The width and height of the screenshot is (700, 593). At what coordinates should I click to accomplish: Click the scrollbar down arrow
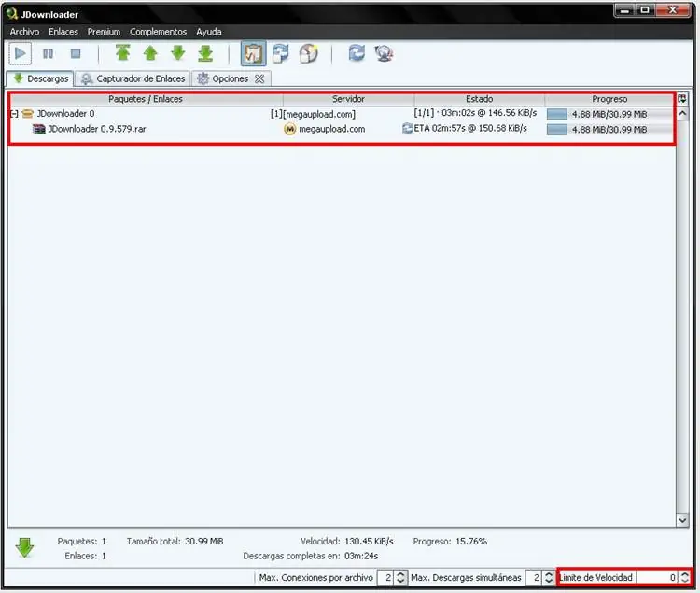click(682, 520)
